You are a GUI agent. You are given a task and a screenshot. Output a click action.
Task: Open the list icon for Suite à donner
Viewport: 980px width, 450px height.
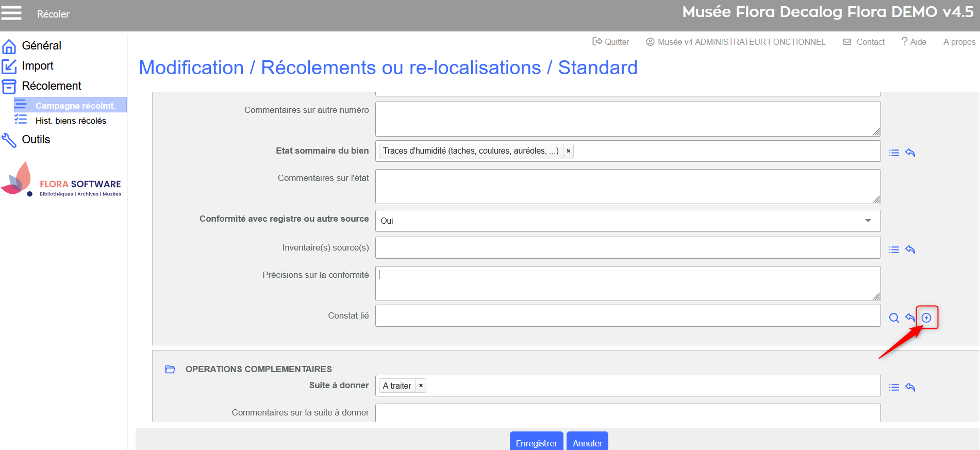click(894, 387)
